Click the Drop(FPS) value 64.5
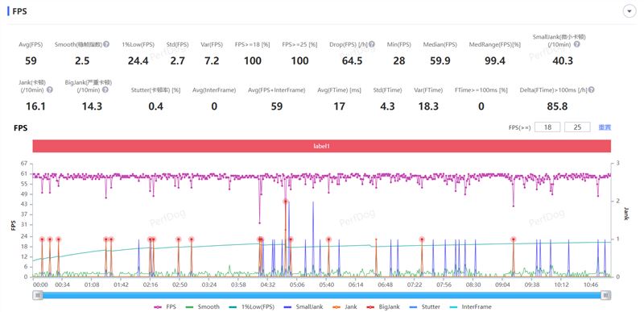The height and width of the screenshot is (312, 644). 352,60
